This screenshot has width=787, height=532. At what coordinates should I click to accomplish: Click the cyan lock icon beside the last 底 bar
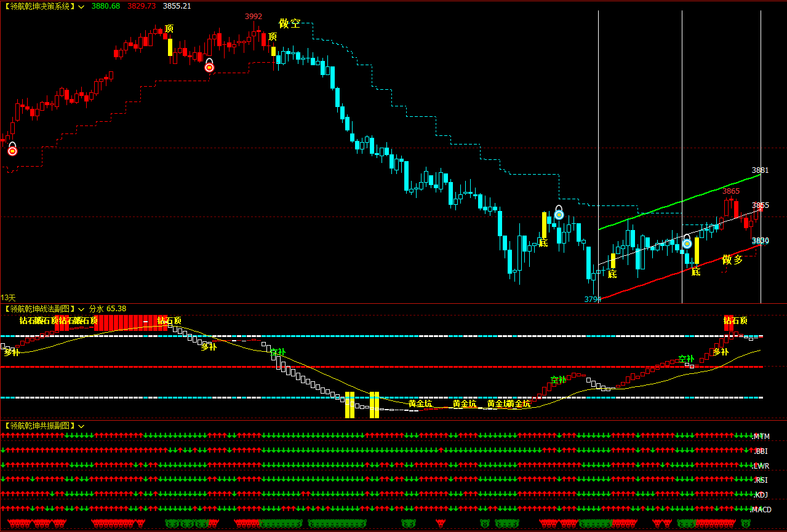(687, 242)
